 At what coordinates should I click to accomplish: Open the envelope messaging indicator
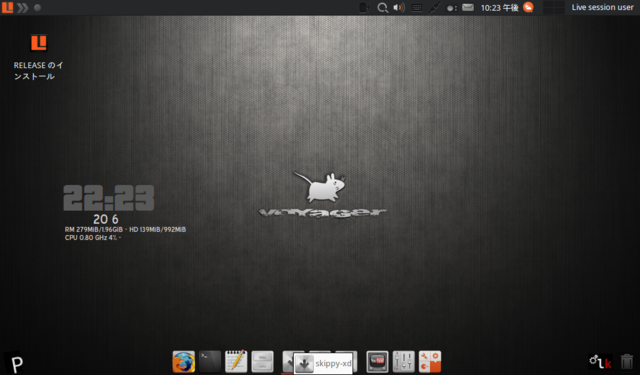468,7
